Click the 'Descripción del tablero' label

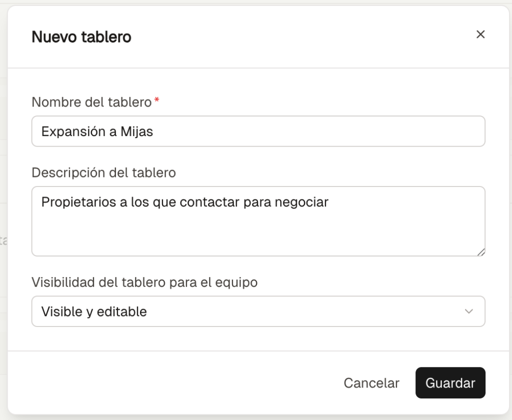click(x=103, y=173)
